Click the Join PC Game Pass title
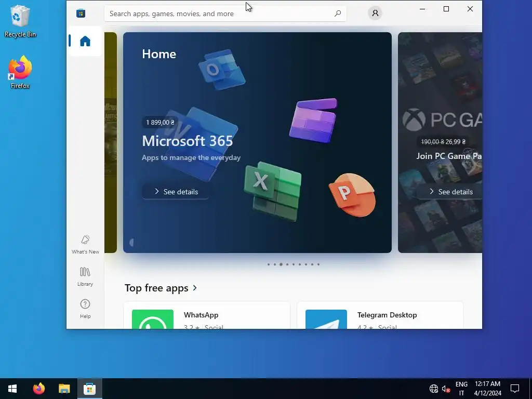532x399 pixels. pyautogui.click(x=449, y=156)
